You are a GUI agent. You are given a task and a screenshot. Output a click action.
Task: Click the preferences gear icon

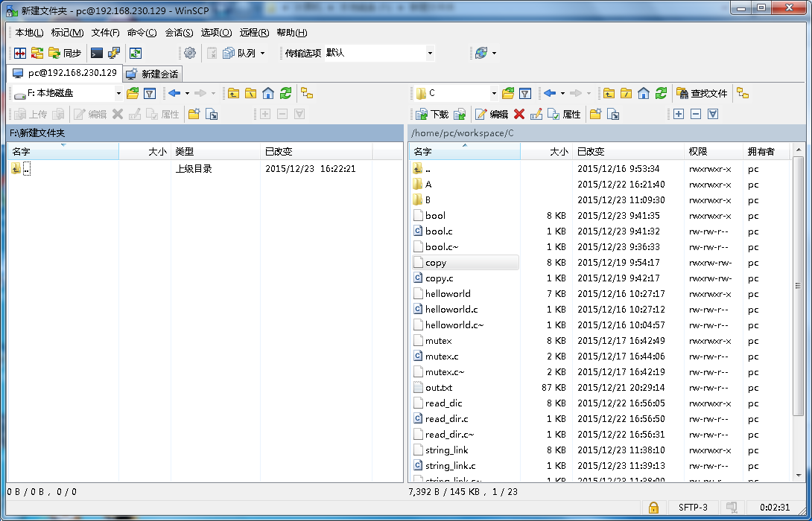coord(190,53)
